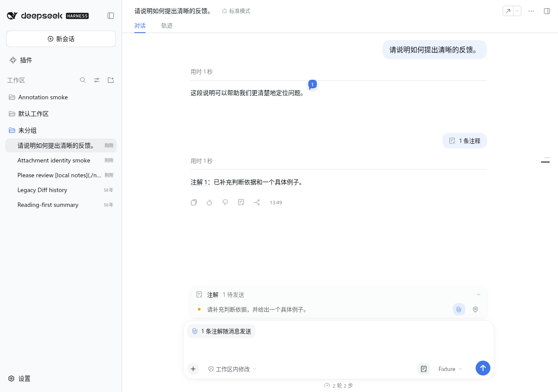Viewport: 558px width, 392px height.
Task: Toggle the left sidebar panel
Action: (x=111, y=16)
